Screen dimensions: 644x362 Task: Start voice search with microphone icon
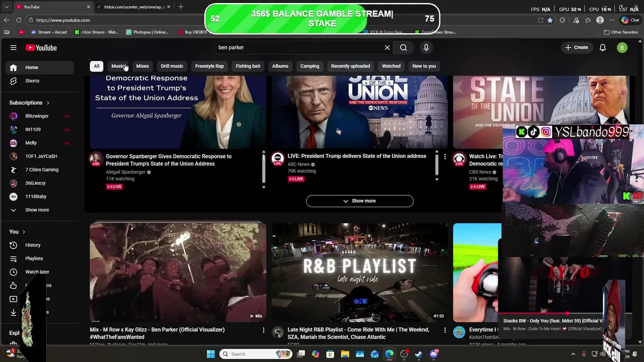click(x=426, y=48)
